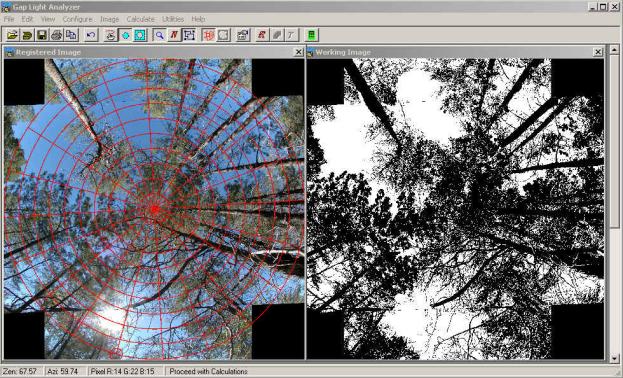The image size is (623, 378).
Task: Click the vertical scrollbar down arrow
Action: tap(614, 358)
